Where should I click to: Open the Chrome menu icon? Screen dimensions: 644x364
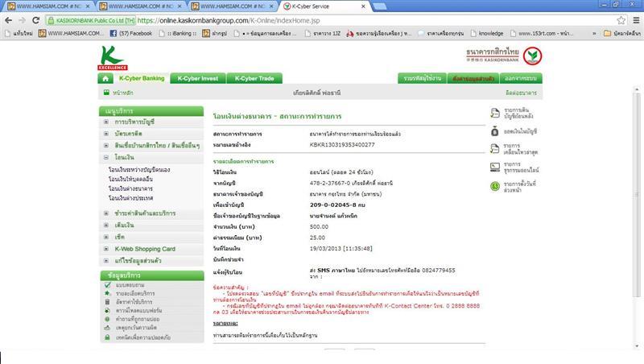[x=636, y=20]
